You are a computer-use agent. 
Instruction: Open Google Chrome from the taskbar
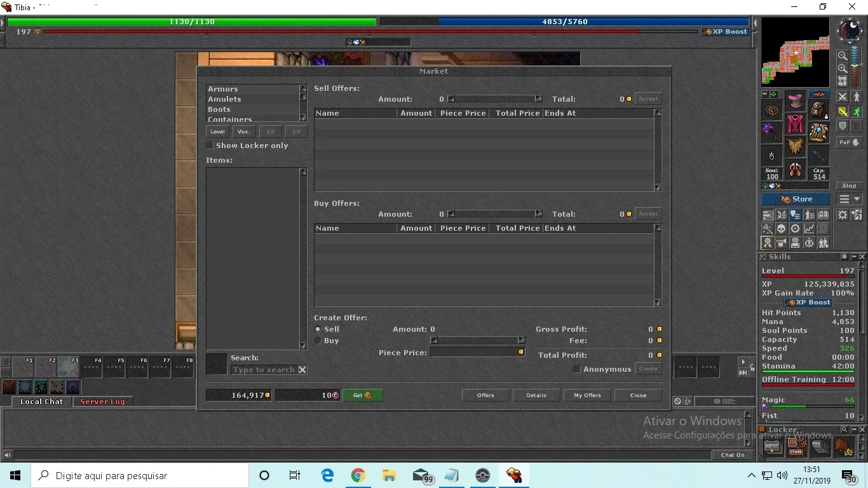(358, 475)
